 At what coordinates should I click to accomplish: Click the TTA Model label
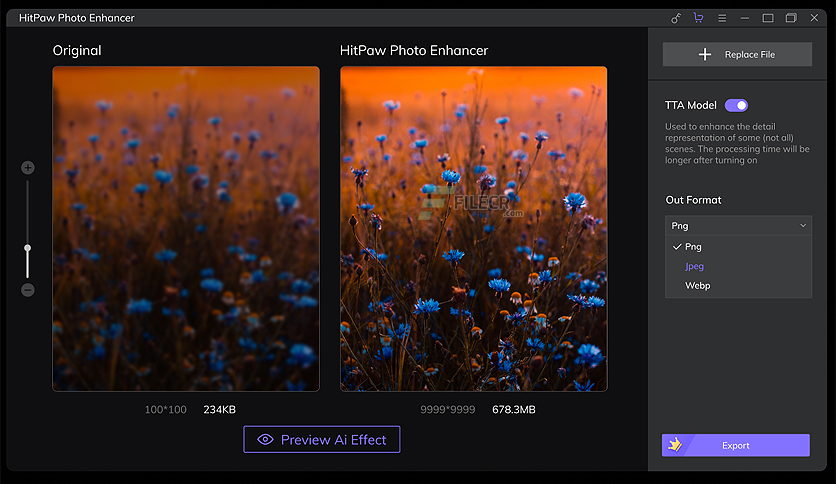(691, 106)
